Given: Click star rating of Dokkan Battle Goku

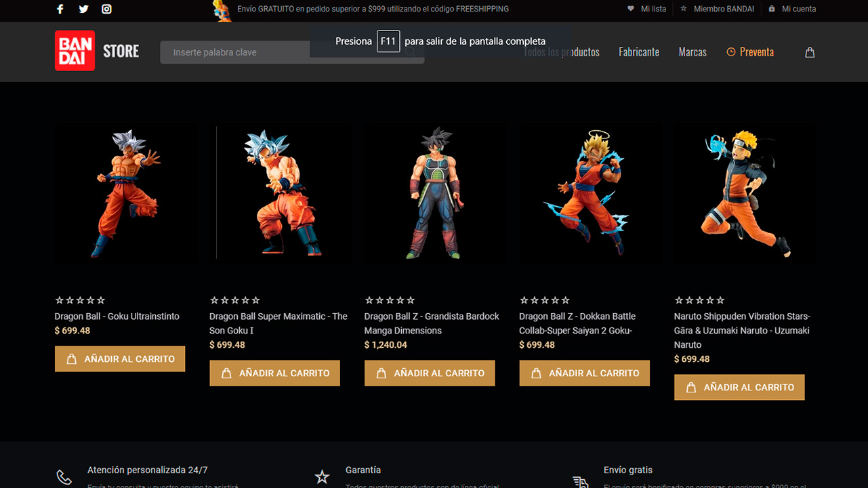Looking at the screenshot, I should [544, 300].
